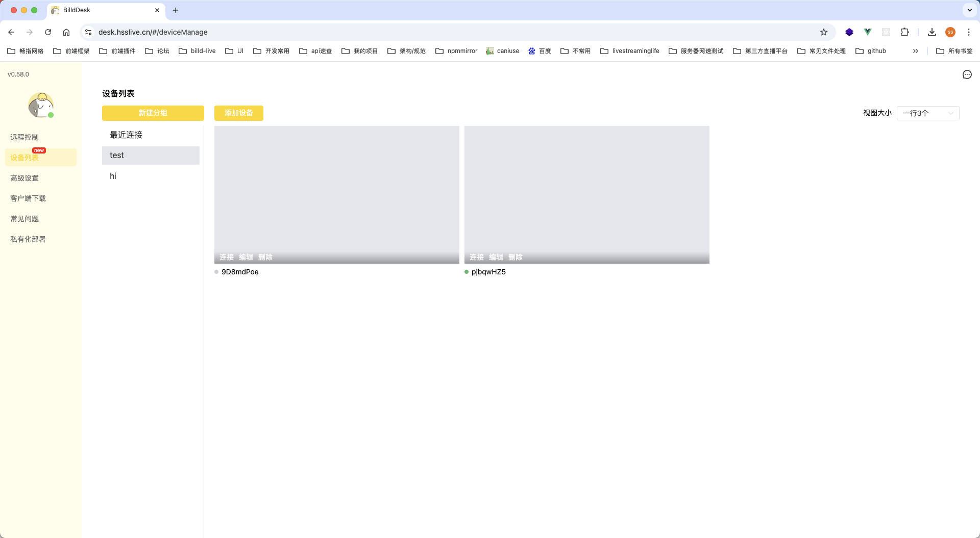This screenshot has width=980, height=538.
Task: Open the Extensions puzzle icon
Action: [x=904, y=32]
